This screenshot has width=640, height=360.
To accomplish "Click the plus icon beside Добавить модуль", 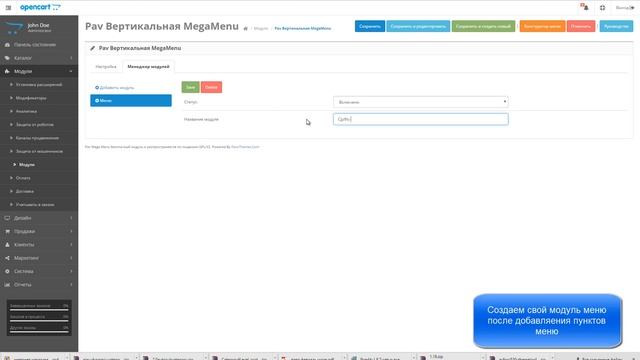I will (97, 88).
